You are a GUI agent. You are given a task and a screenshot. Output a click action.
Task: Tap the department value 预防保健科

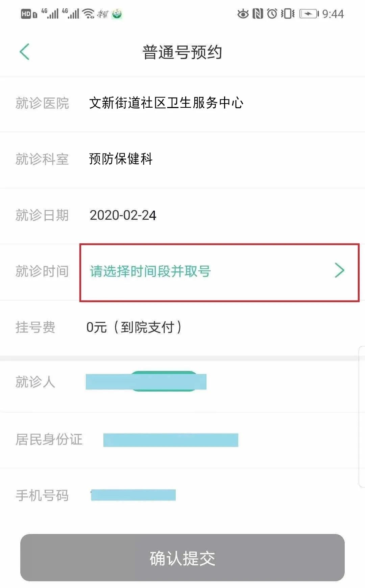pyautogui.click(x=121, y=159)
